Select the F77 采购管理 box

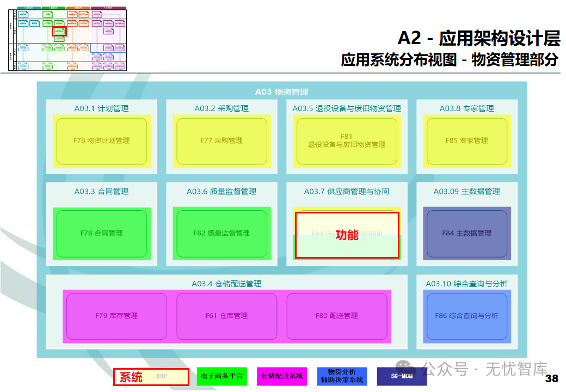(222, 141)
